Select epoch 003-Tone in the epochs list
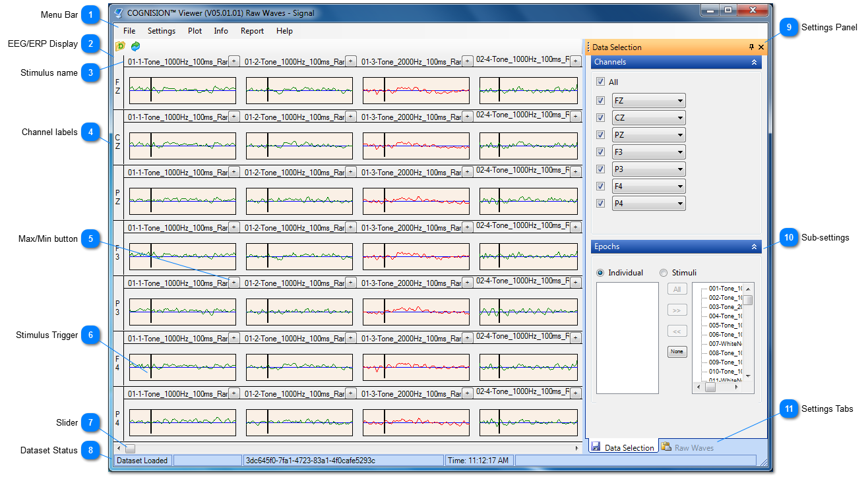 pyautogui.click(x=726, y=307)
